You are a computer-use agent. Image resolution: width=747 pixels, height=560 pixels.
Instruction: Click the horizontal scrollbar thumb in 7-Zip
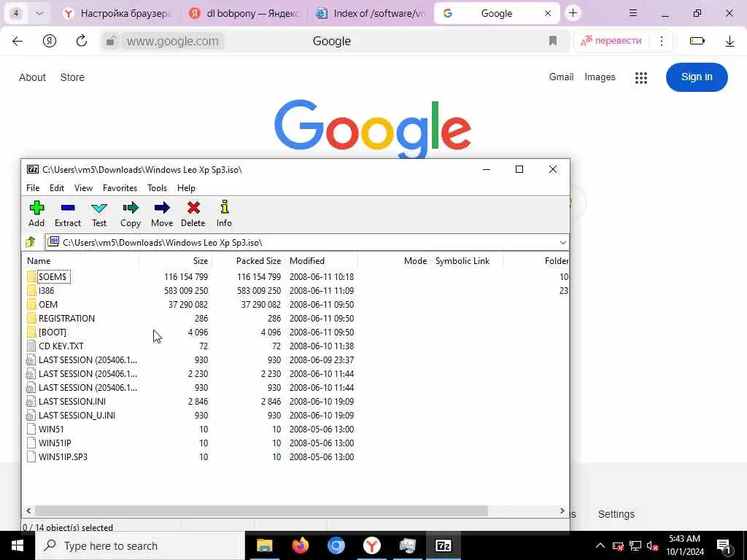tap(261, 511)
